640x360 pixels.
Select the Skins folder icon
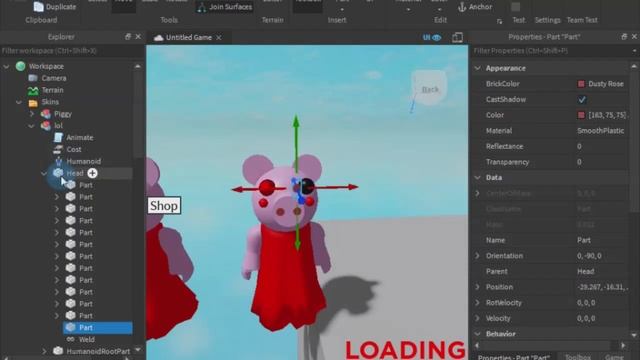[x=33, y=102]
